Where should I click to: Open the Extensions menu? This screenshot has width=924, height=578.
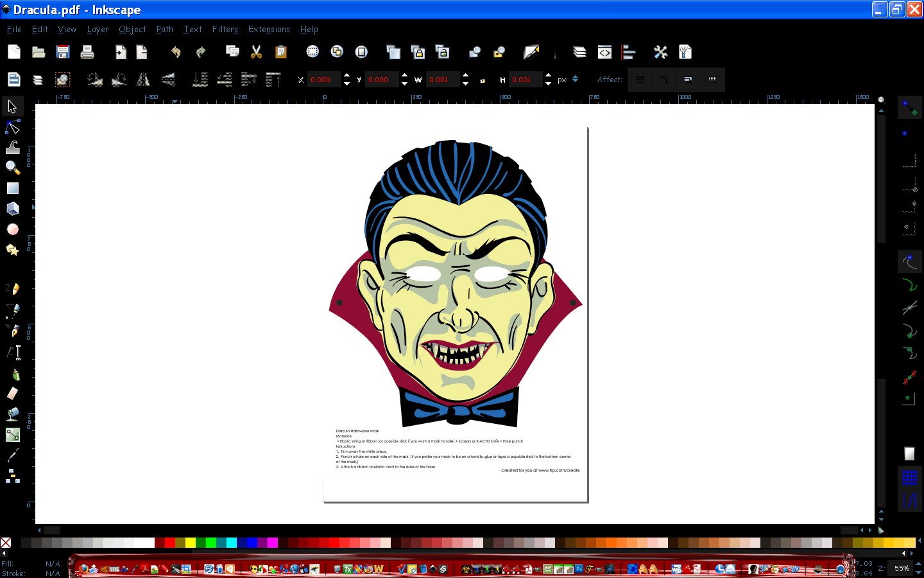pyautogui.click(x=269, y=29)
